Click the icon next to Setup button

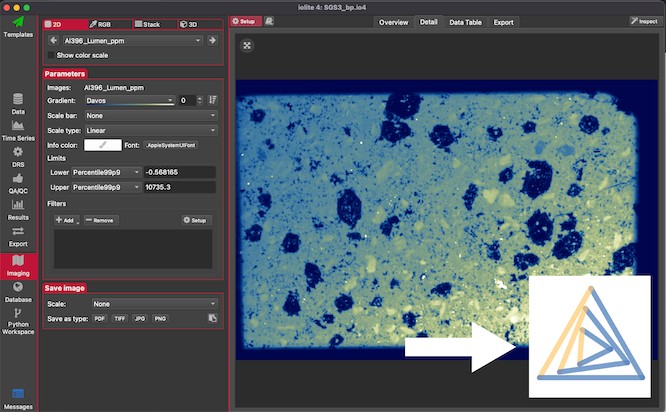[x=269, y=21]
